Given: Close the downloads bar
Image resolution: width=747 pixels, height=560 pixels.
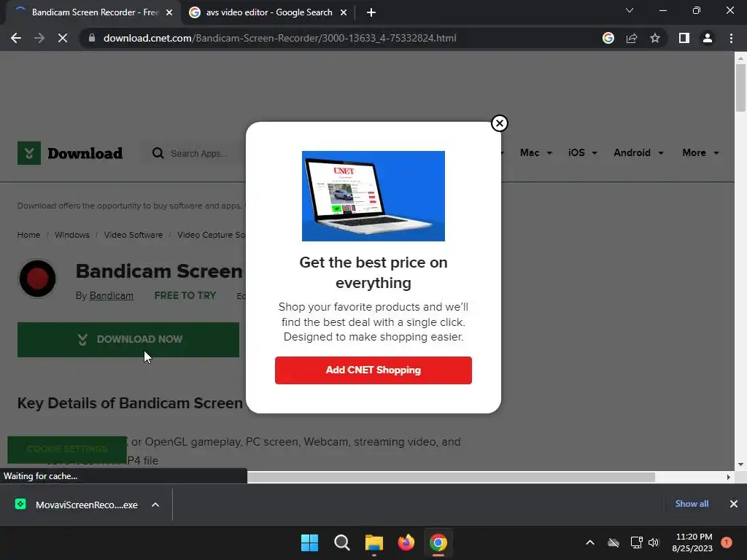Looking at the screenshot, I should [734, 504].
